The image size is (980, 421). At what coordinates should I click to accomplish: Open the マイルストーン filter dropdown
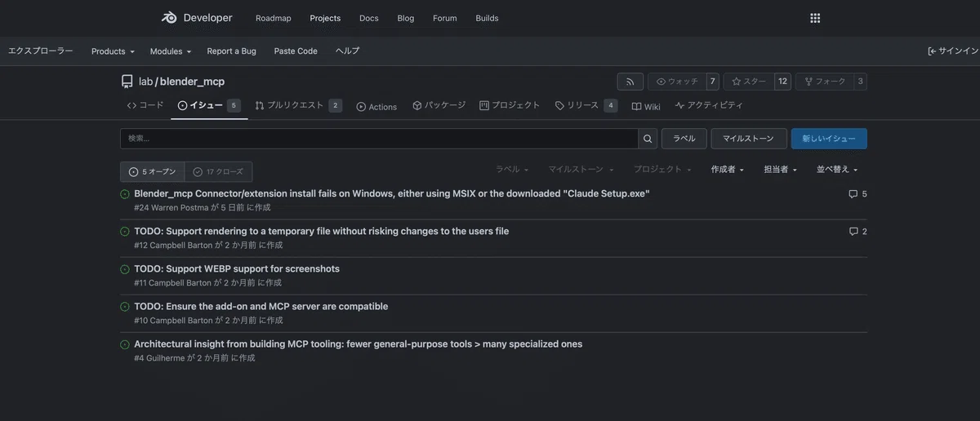(x=581, y=170)
